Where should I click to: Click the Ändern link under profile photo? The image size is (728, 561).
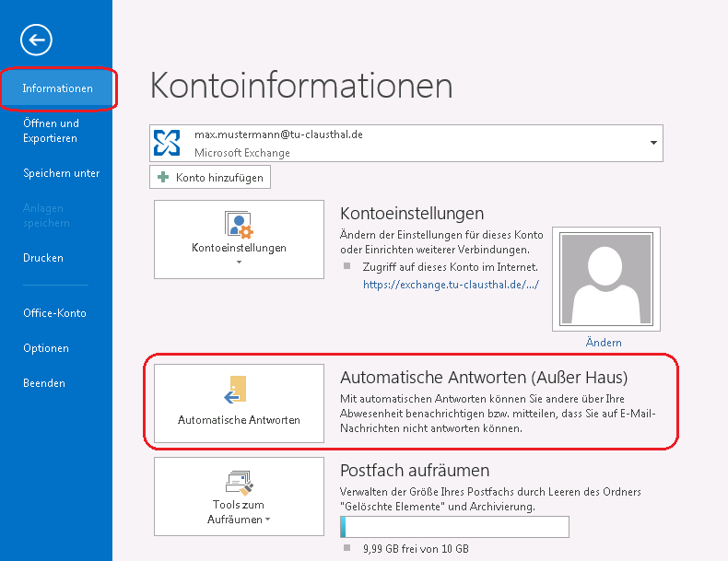(604, 343)
